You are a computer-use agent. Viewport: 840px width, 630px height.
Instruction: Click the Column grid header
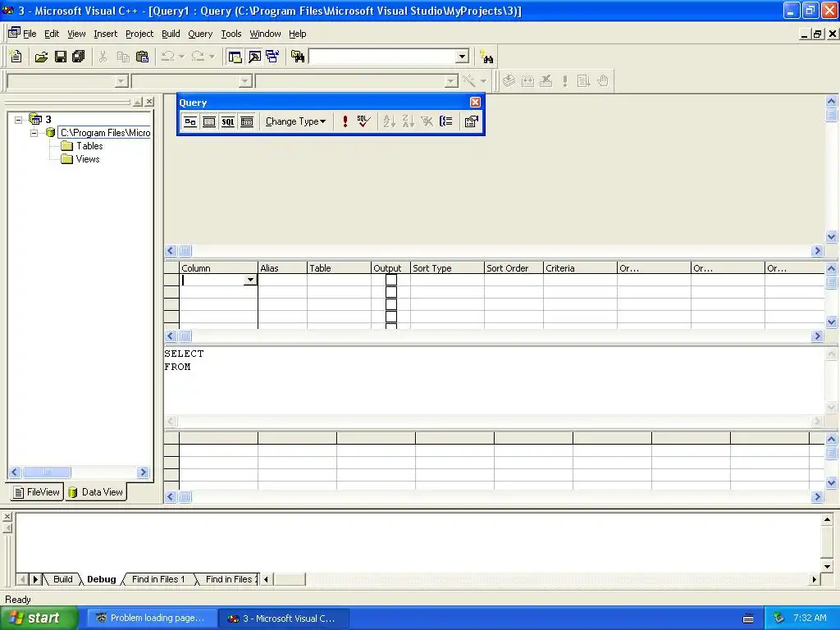tap(218, 268)
